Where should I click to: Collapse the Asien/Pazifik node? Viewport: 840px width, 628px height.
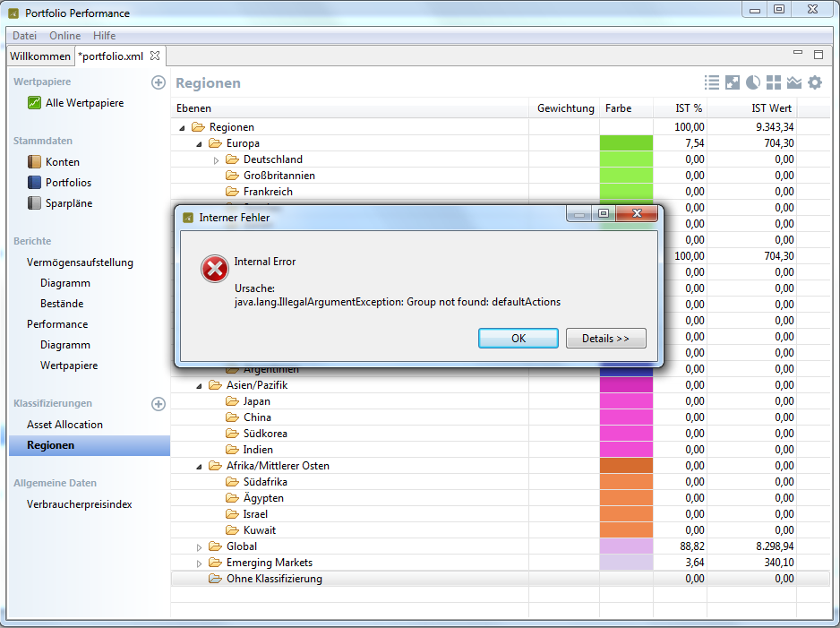click(200, 386)
